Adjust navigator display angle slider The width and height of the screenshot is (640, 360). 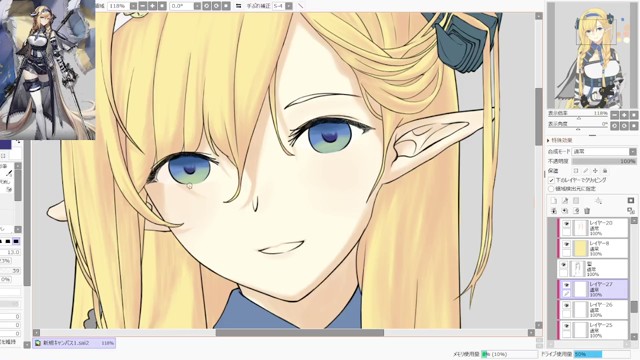click(x=578, y=129)
